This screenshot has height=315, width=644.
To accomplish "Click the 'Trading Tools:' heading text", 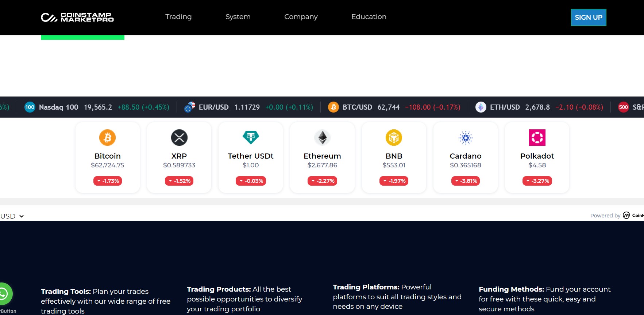I will click(66, 291).
